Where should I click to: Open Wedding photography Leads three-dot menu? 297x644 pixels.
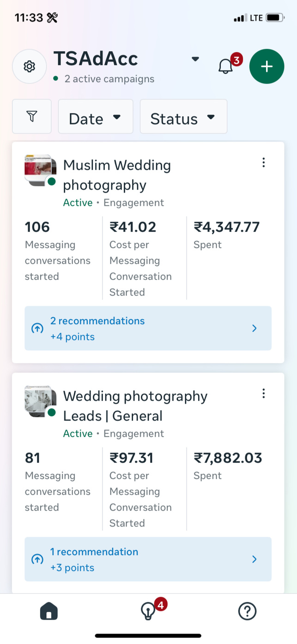tap(263, 394)
